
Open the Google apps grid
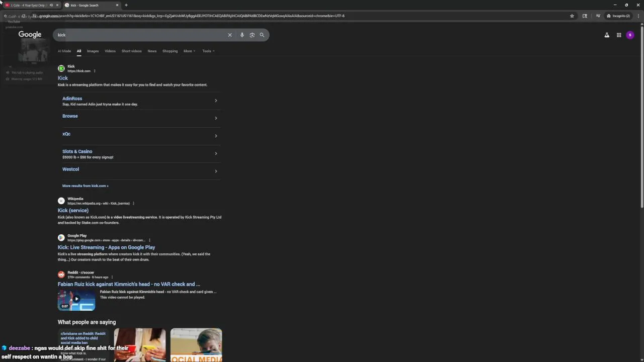coord(619,35)
